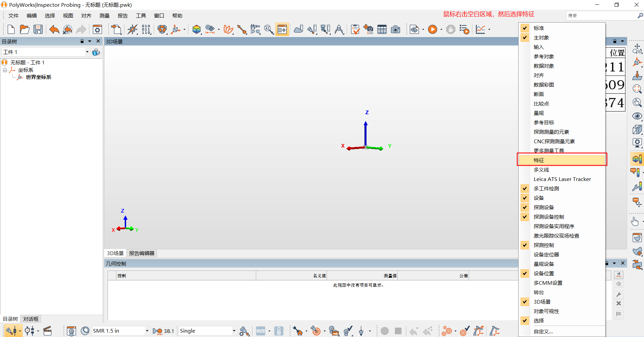Select 特征 from the context menu
Image resolution: width=644 pixels, height=337 pixels.
(x=539, y=160)
